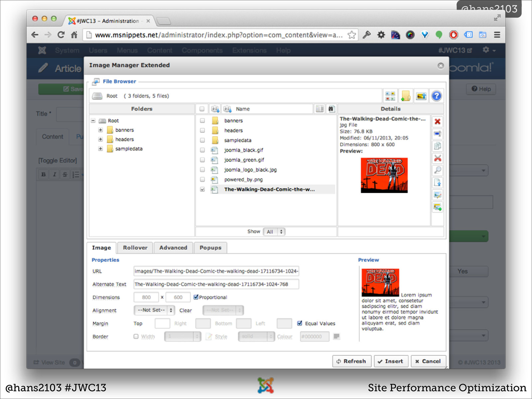Open the border Style dropdown
The height and width of the screenshot is (399, 532).
pos(256,336)
